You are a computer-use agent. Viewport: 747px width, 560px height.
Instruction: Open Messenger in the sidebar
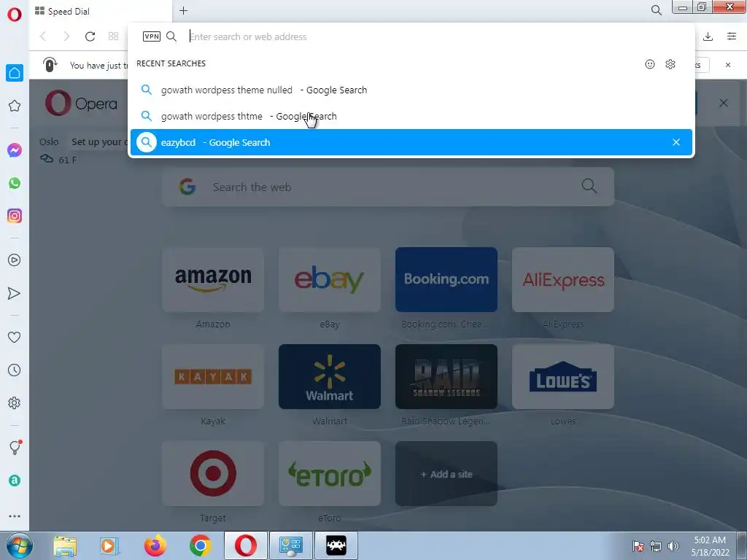(x=15, y=150)
